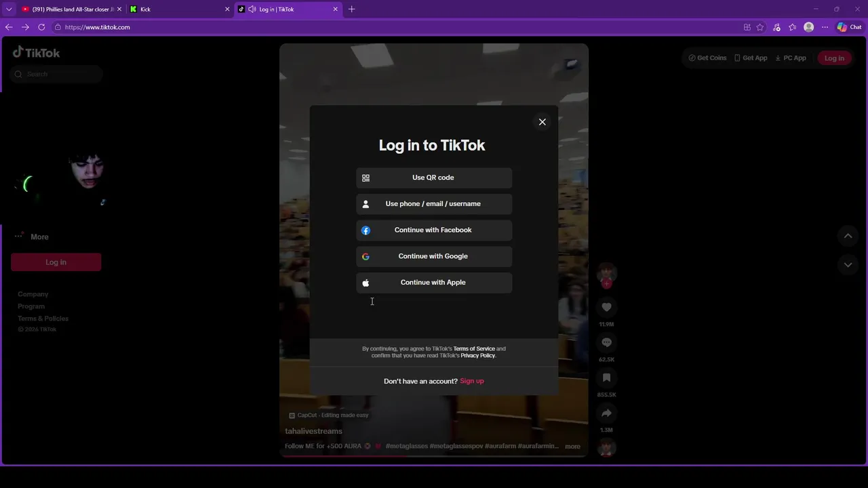This screenshot has width=868, height=488.
Task: Click the address bar URL
Action: pyautogui.click(x=98, y=27)
